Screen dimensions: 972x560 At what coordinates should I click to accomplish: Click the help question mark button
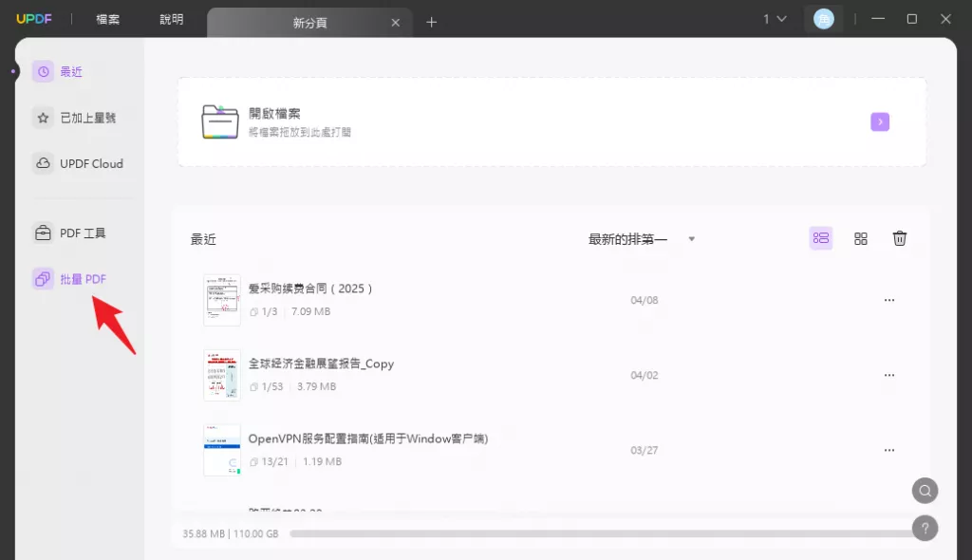click(925, 529)
